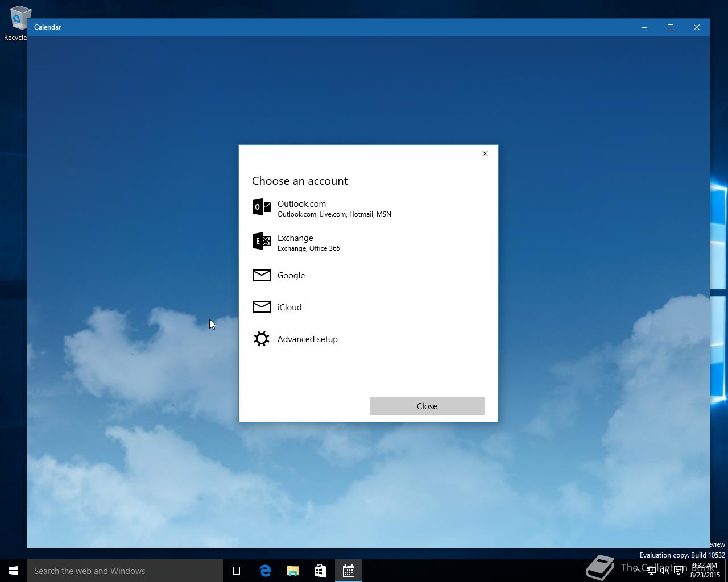Maximize the Calendar window
The width and height of the screenshot is (728, 582).
(671, 27)
